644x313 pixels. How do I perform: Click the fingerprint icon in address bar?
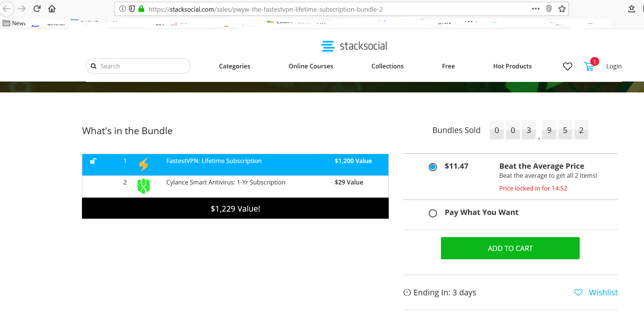[549, 9]
